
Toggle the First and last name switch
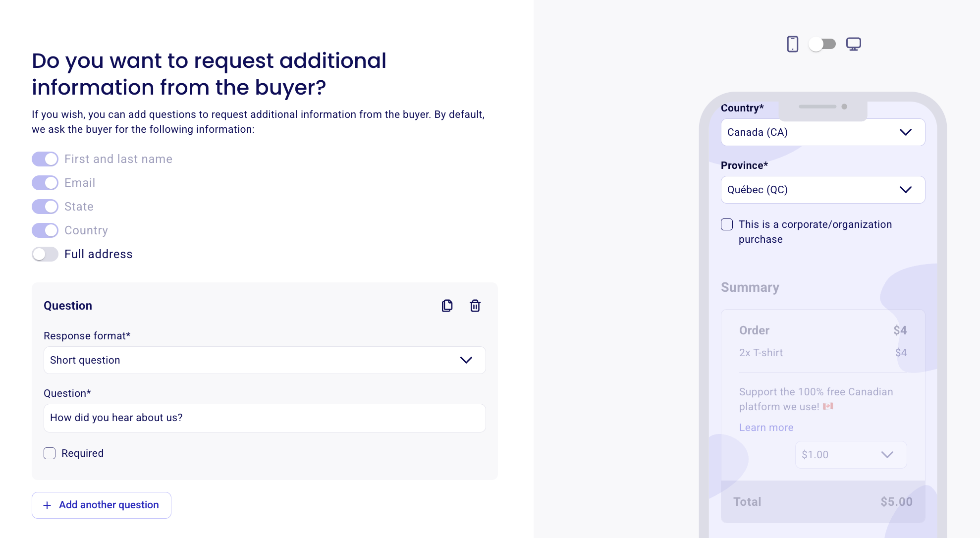point(45,159)
